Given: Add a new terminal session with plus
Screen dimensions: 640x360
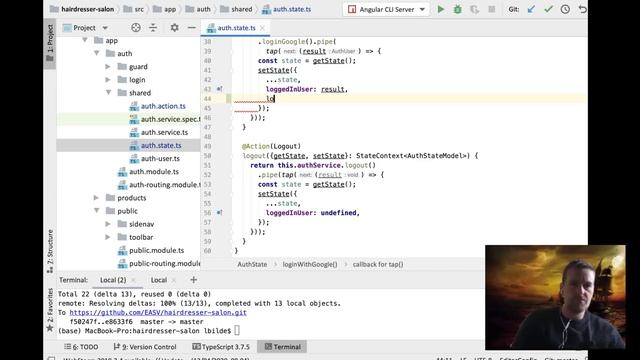Looking at the screenshot, I should 193,280.
